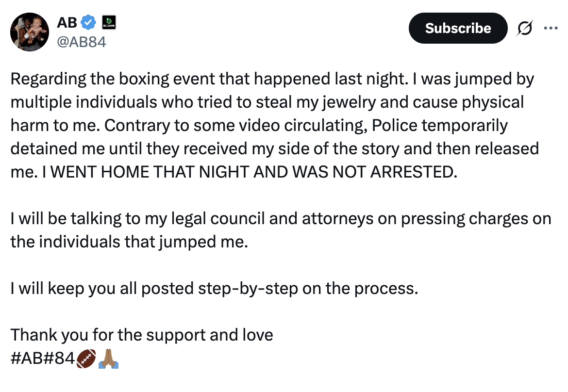Click the blue verified checkmark badge

pyautogui.click(x=88, y=22)
